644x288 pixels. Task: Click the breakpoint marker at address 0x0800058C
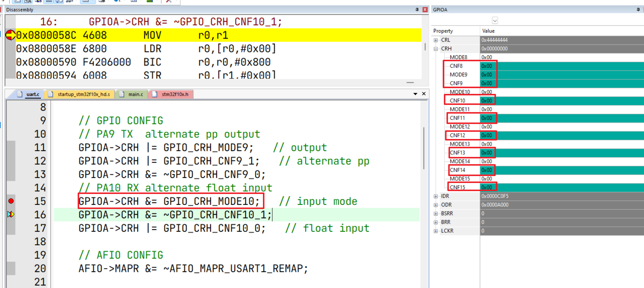10,35
